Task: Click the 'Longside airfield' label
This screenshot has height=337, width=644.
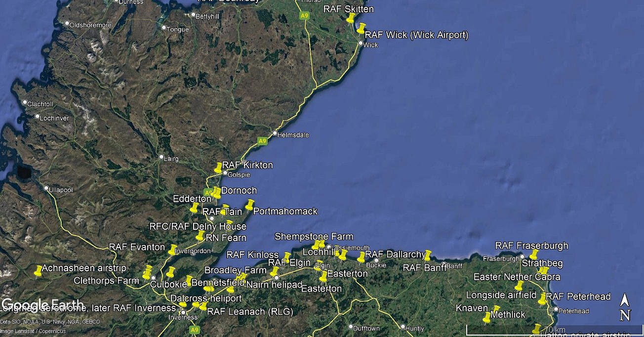Action: coord(501,295)
